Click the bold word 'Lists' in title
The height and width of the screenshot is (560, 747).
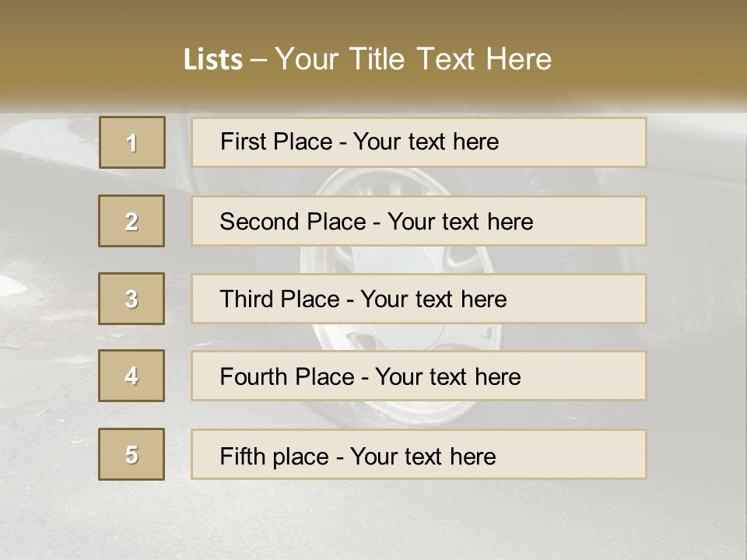[x=213, y=59]
